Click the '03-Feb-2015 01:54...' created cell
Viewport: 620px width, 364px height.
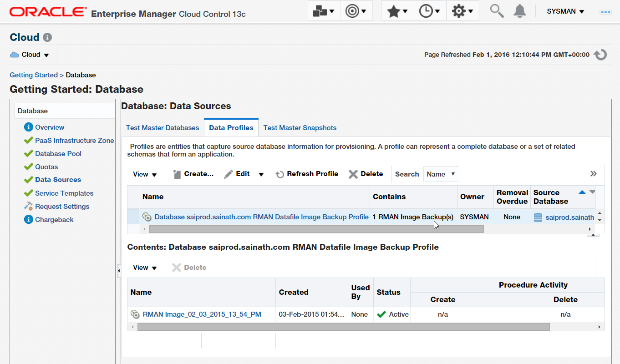point(312,314)
